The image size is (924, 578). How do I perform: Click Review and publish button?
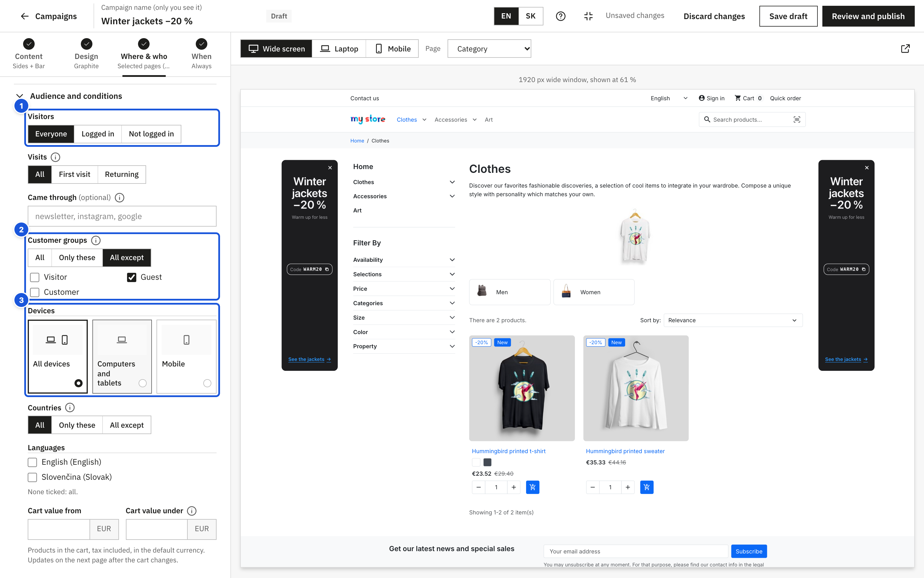coord(868,16)
